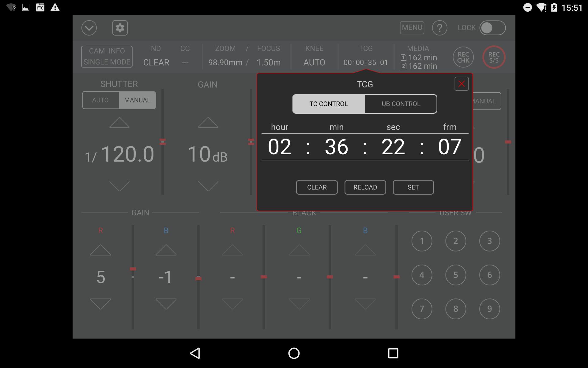Viewport: 588px width, 368px height.
Task: Switch to the UB CONTROL tab
Action: pyautogui.click(x=401, y=104)
